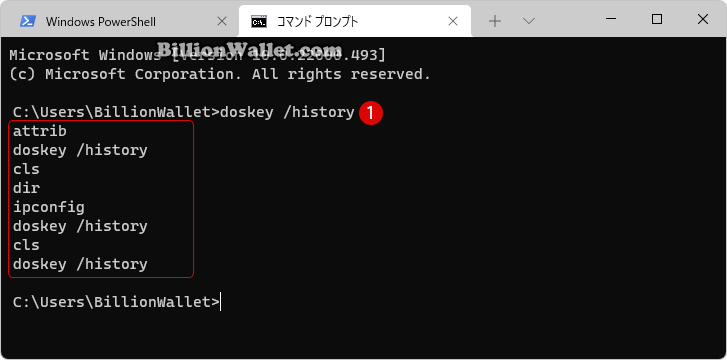Click the dir history entry
This screenshot has width=727, height=360.
coord(26,188)
